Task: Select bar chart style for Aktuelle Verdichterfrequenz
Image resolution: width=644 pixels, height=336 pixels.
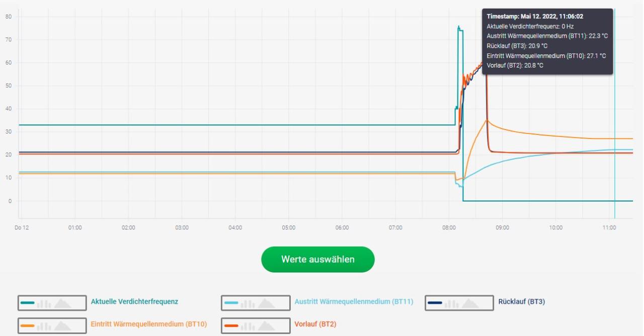Action: [44, 304]
